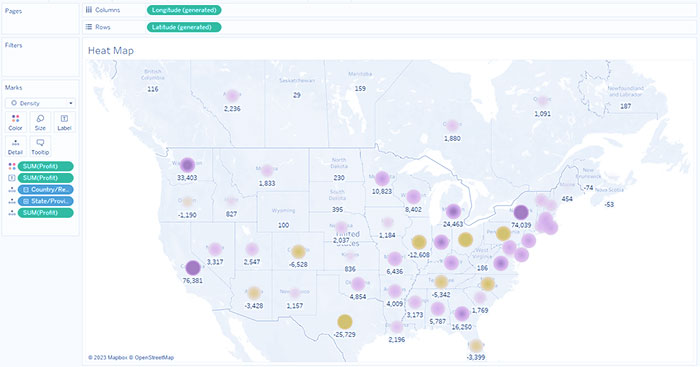Select the Louisiana mark labeled 2,196

click(396, 327)
